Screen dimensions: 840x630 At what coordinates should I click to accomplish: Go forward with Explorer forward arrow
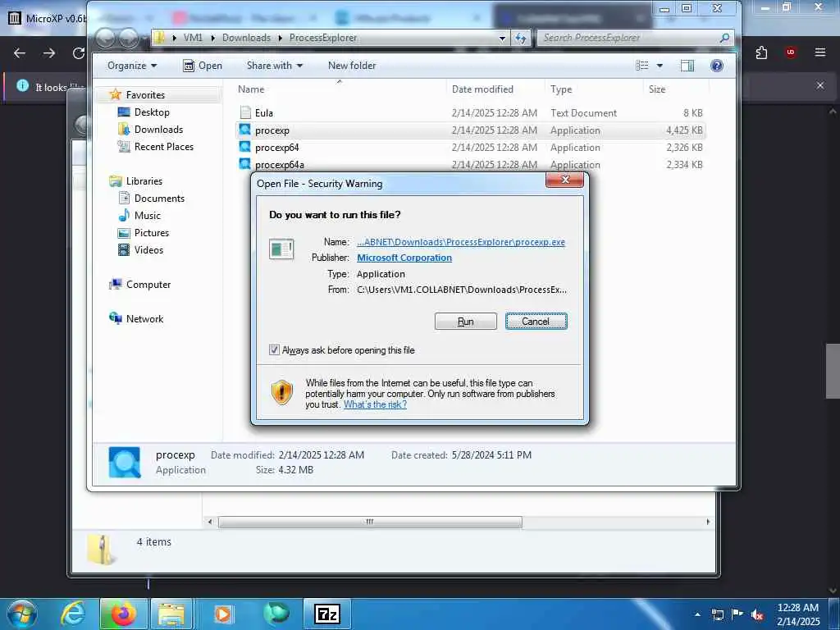tap(129, 38)
